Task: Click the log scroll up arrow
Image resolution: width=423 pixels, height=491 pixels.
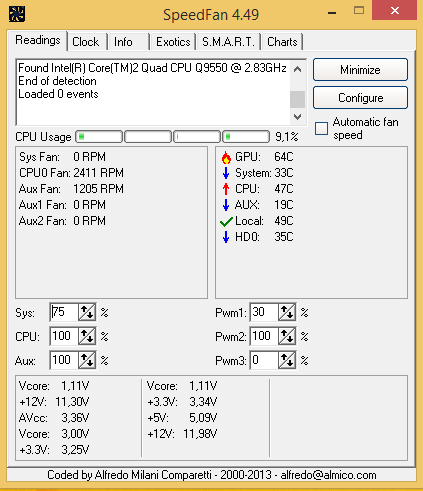Action: coord(297,69)
